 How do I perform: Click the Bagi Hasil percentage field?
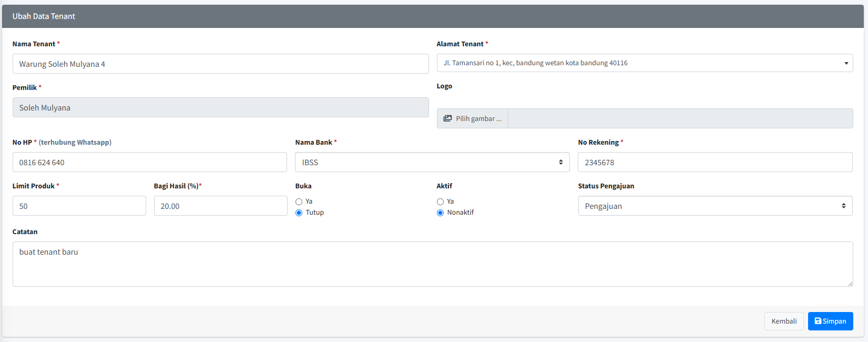[220, 206]
